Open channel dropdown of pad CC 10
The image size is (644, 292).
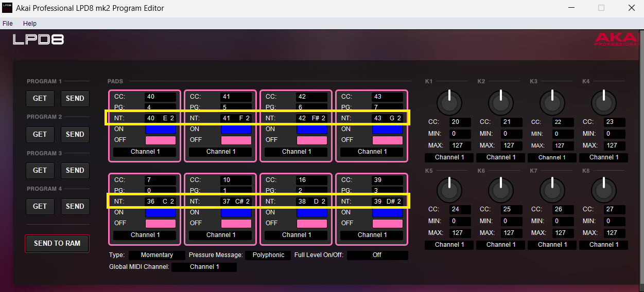(220, 235)
